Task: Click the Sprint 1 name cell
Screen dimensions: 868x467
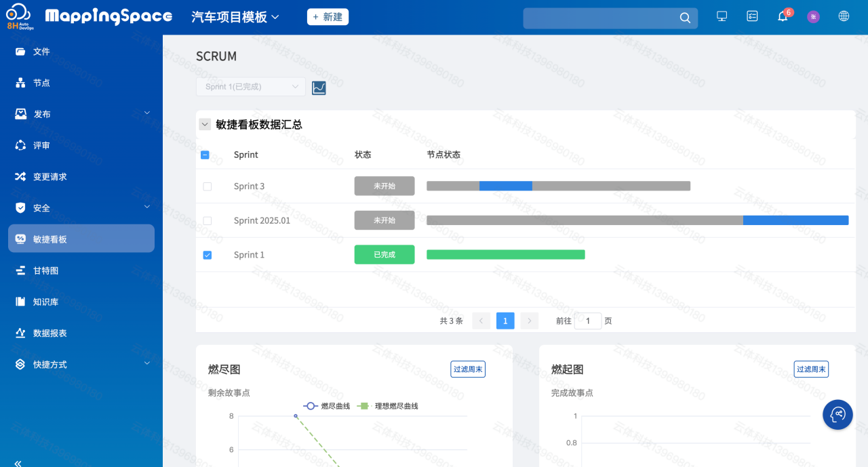Action: (x=249, y=255)
